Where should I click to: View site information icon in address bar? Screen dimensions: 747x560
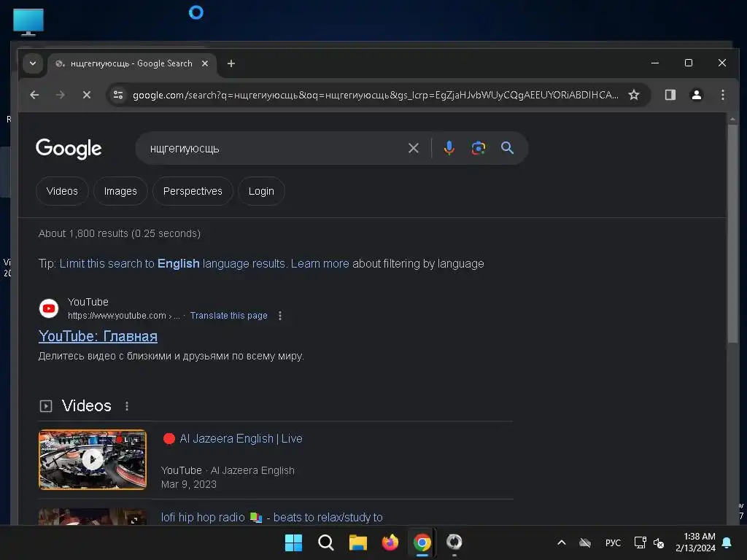[x=118, y=95]
